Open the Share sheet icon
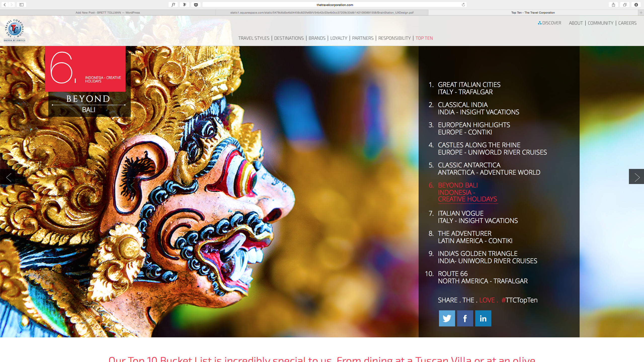 pyautogui.click(x=614, y=5)
